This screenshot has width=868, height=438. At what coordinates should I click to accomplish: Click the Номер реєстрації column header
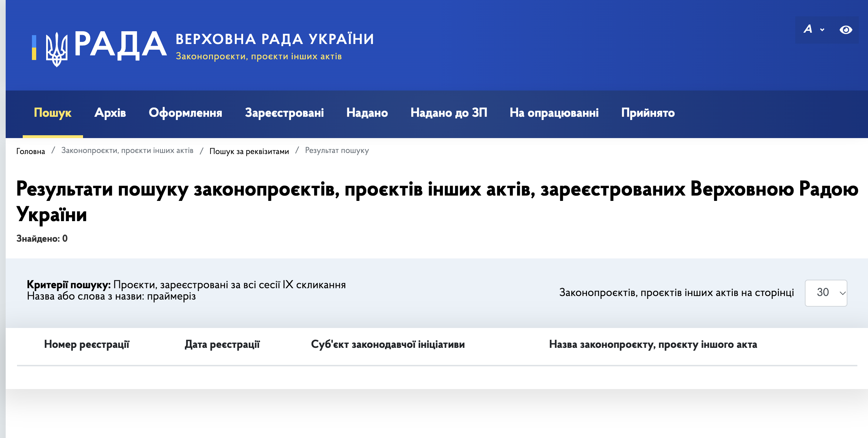(87, 344)
